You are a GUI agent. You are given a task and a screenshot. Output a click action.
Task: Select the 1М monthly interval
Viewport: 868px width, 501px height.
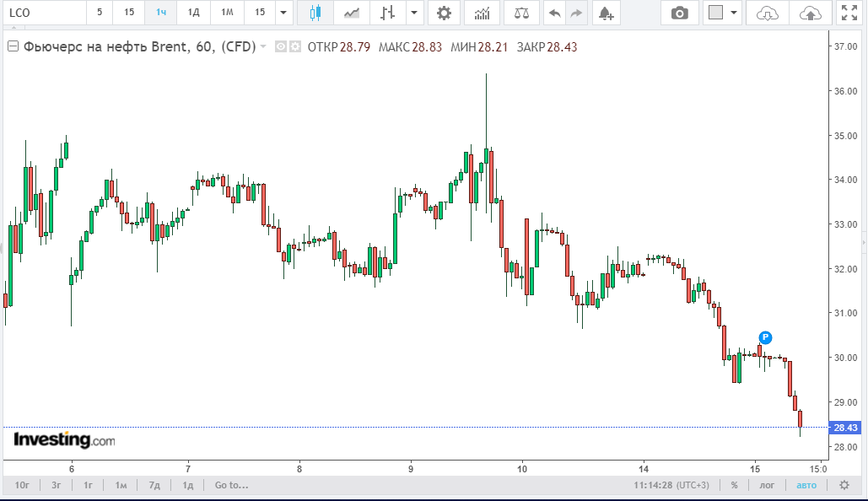228,12
